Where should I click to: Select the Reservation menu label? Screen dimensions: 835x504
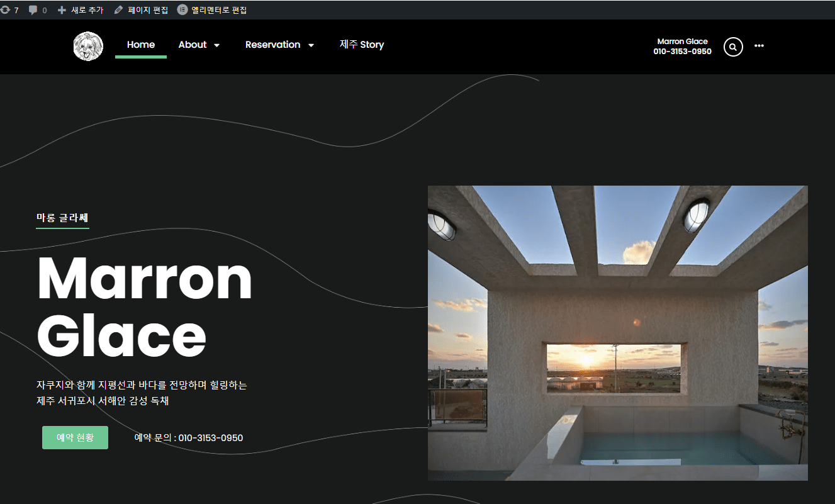272,45
